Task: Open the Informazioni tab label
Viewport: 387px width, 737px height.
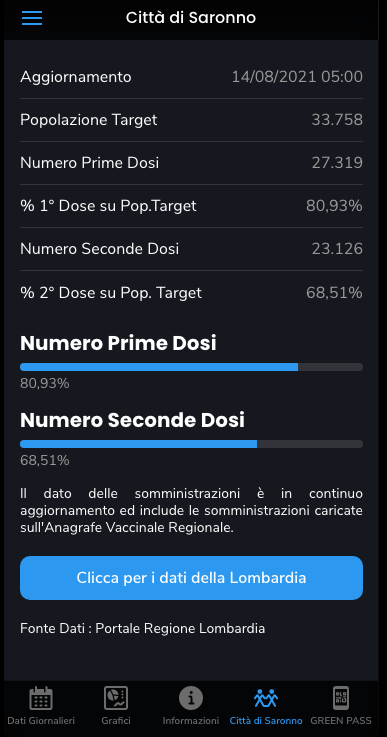Action: 191,721
